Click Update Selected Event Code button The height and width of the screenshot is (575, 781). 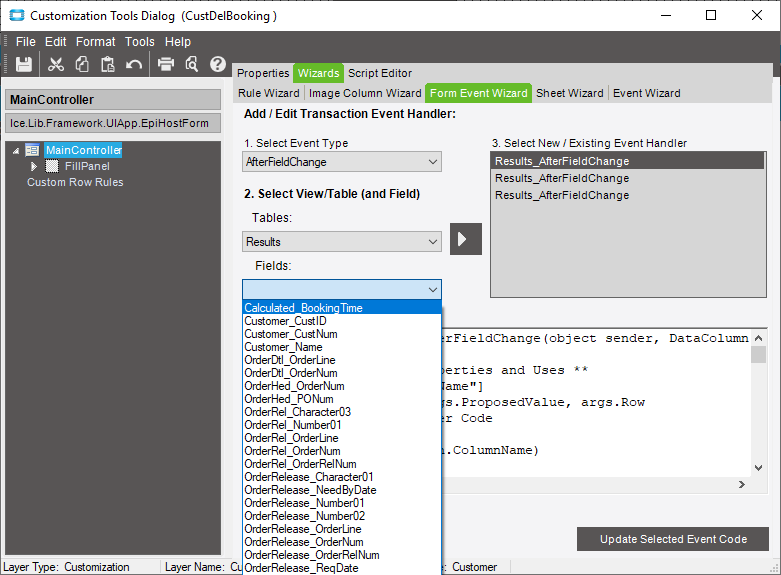point(673,539)
